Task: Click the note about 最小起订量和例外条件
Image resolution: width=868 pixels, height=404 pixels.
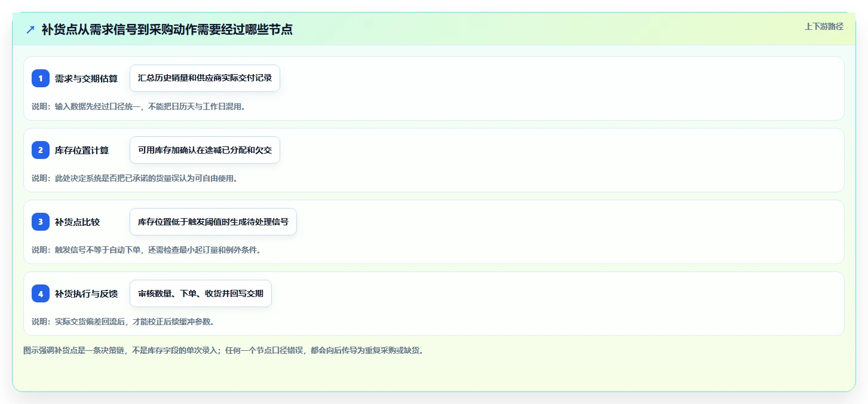Action: point(146,250)
